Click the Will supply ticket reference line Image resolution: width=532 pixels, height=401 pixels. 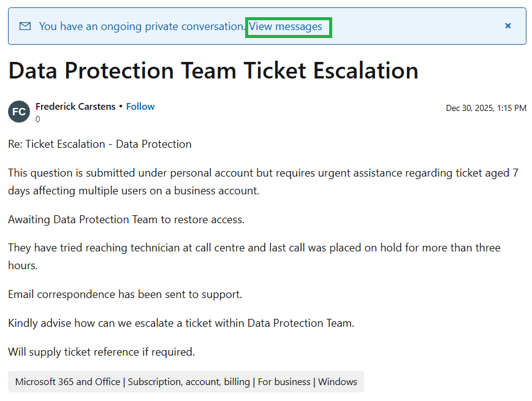click(101, 351)
